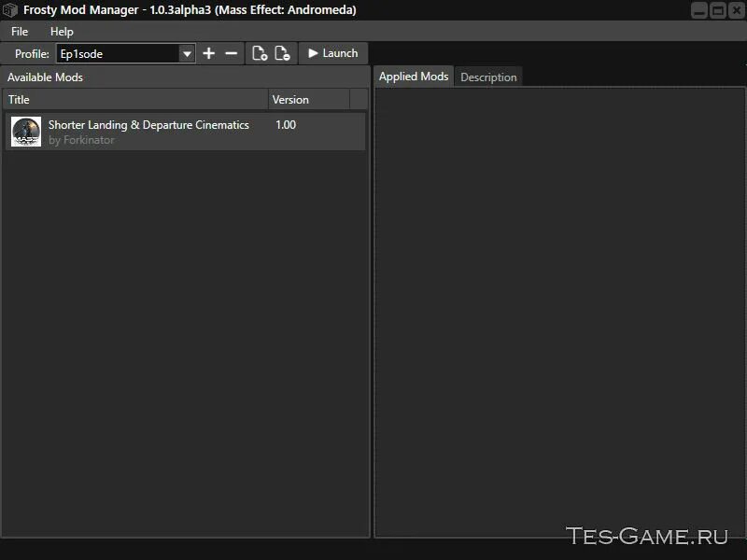747x560 pixels.
Task: Launch the game with applied mods
Action: 333,53
